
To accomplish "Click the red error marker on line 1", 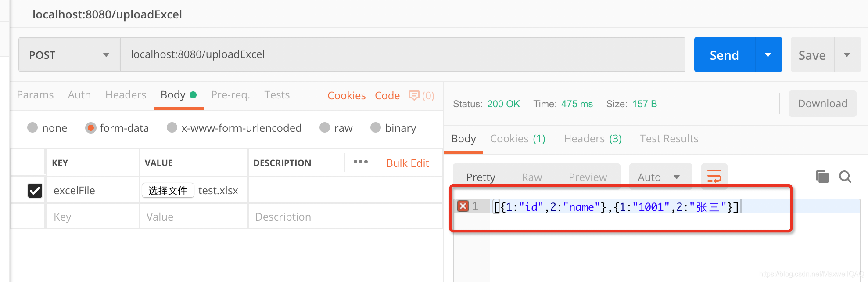I will 463,206.
